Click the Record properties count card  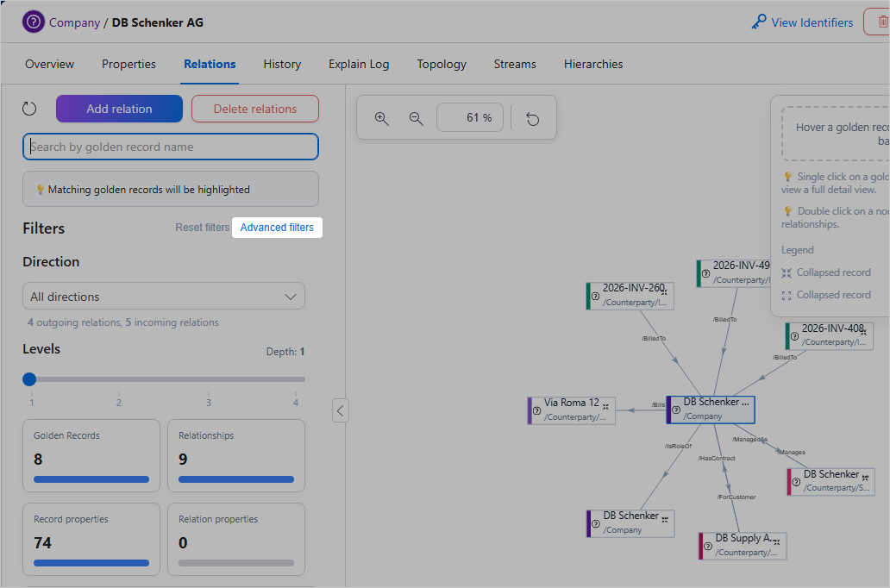91,539
